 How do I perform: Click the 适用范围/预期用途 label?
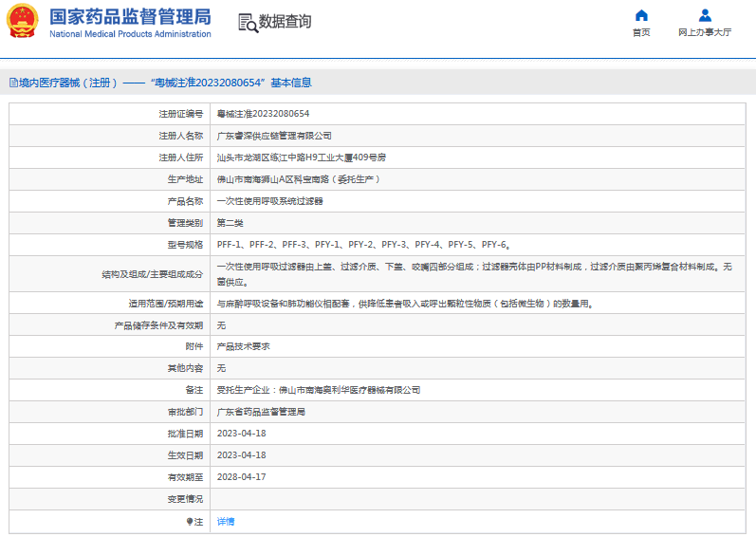(166, 304)
